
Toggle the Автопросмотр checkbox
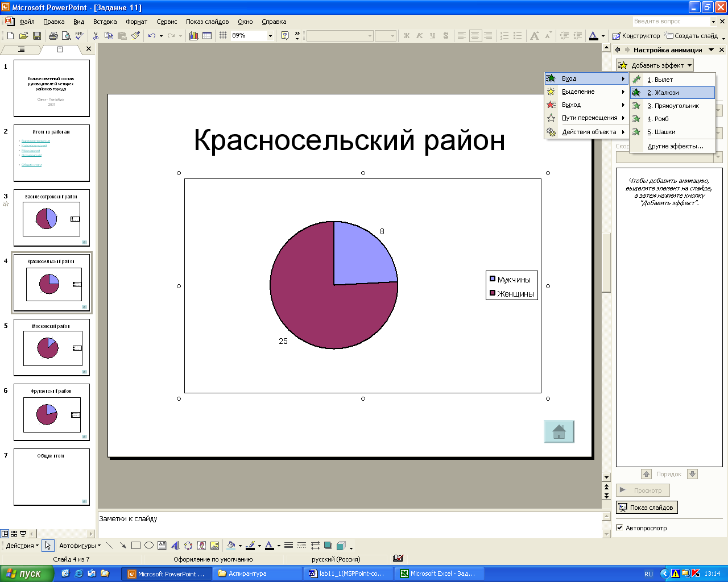[x=619, y=528]
